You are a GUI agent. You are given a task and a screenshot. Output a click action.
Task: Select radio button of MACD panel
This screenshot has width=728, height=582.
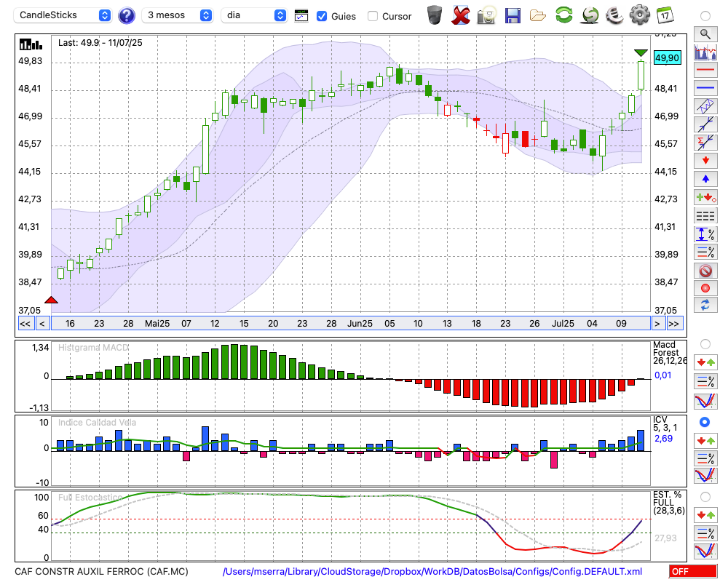click(x=705, y=344)
